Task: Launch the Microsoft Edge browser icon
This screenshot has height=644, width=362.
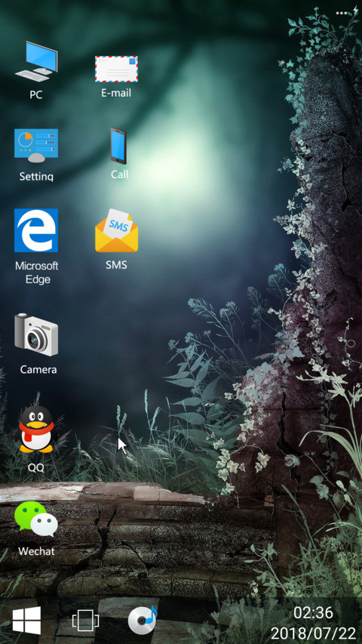Action: click(36, 230)
